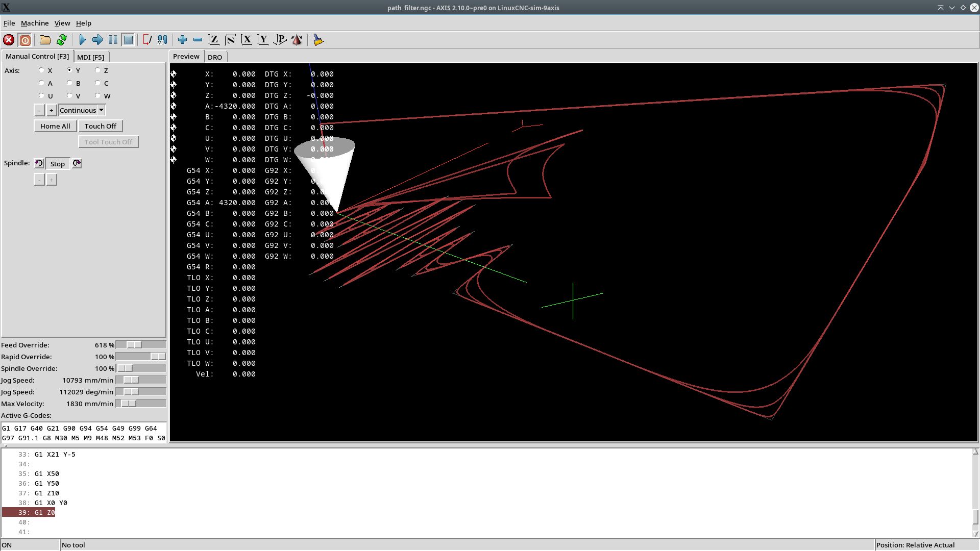Switch to MDI tab

(91, 57)
